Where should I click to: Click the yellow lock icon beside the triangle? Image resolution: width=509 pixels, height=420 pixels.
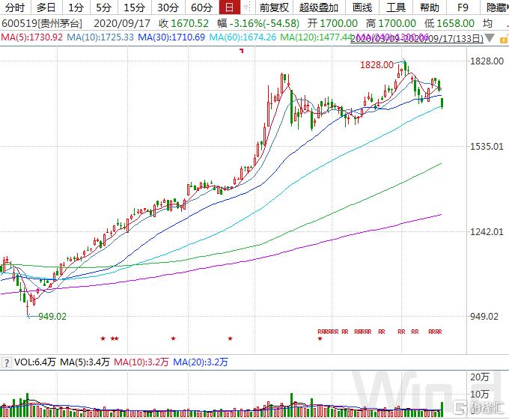(x=504, y=39)
